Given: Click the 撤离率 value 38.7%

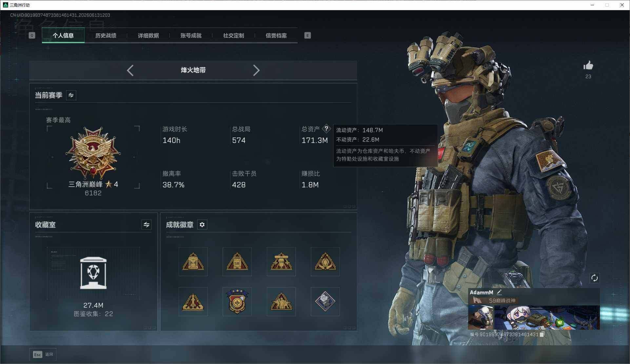Looking at the screenshot, I should (x=173, y=185).
